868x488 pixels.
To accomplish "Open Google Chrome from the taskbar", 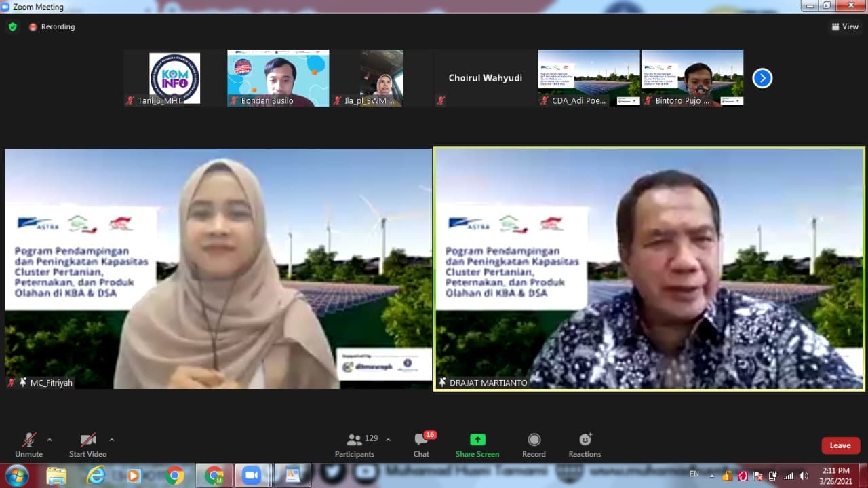I will click(175, 475).
